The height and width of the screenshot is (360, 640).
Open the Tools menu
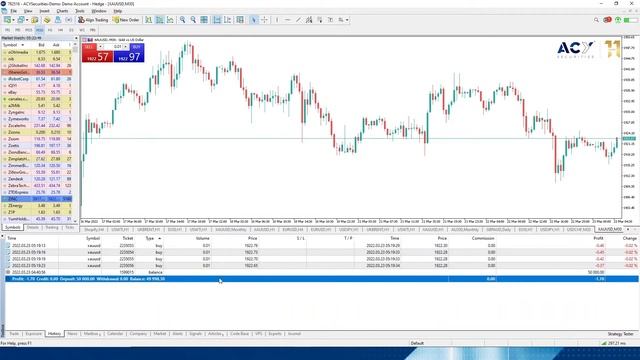[80, 11]
